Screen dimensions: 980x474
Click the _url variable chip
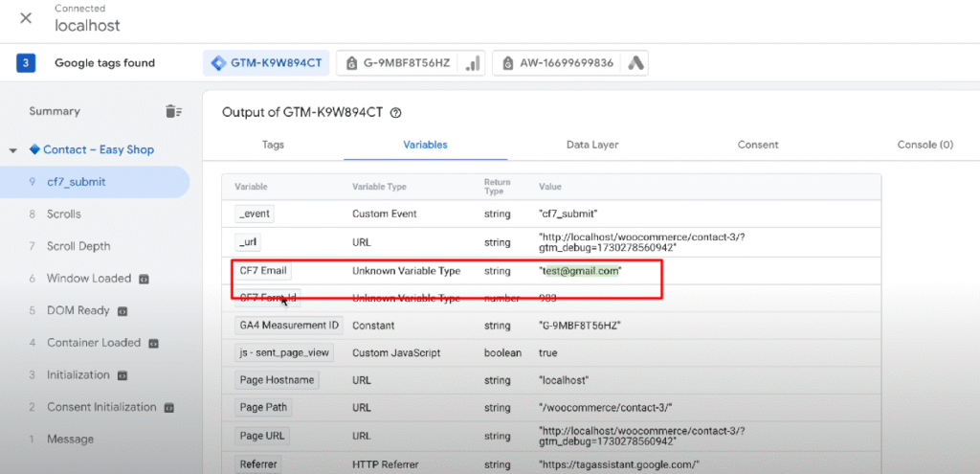tap(249, 242)
